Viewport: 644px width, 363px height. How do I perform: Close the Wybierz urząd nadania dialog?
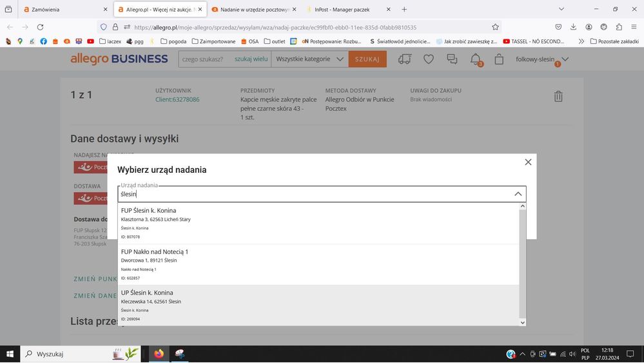[x=528, y=162]
